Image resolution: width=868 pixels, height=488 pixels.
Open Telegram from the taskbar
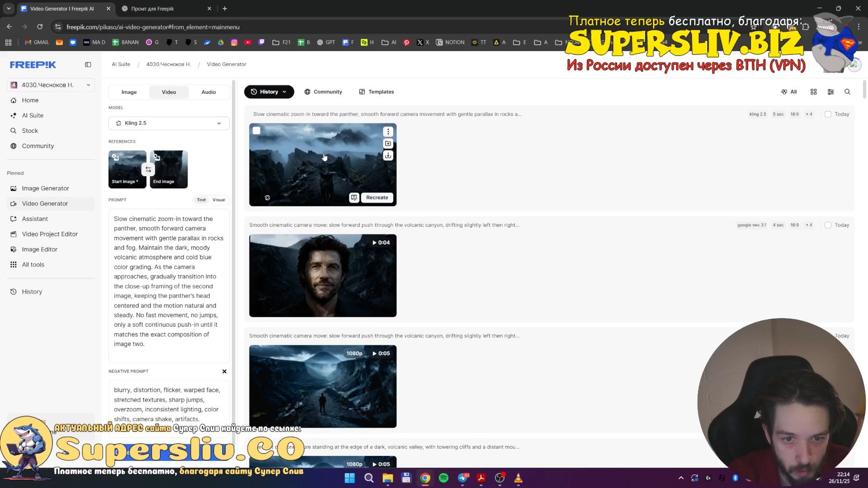(462, 478)
